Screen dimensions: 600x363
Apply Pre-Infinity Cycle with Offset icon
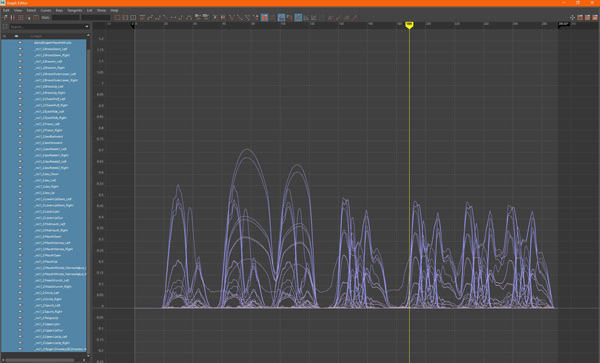[x=338, y=18]
